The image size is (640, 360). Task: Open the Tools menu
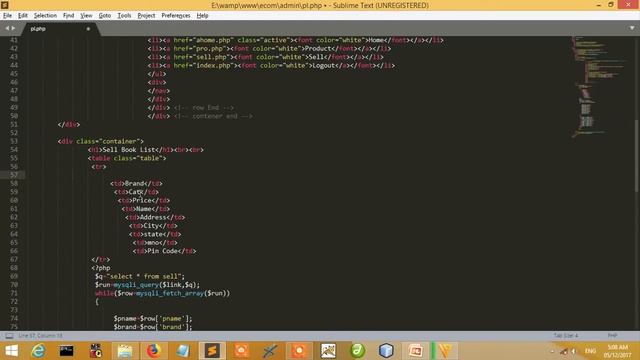(x=124, y=16)
